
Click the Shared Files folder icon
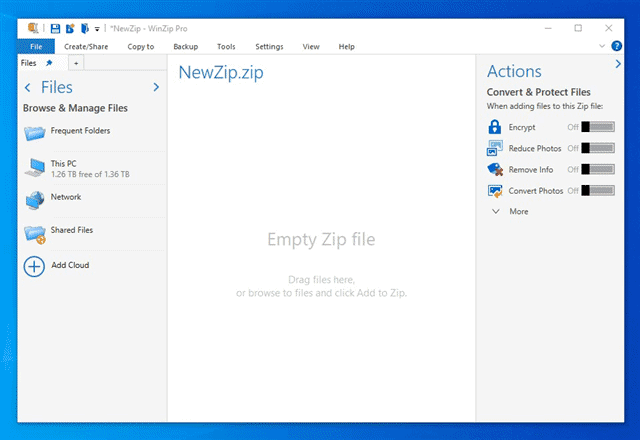pyautogui.click(x=35, y=234)
